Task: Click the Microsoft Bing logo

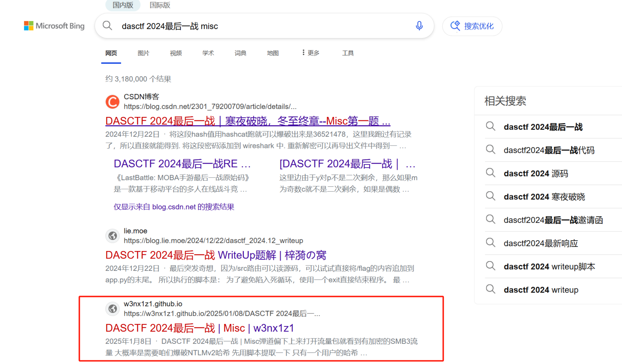Action: (54, 26)
